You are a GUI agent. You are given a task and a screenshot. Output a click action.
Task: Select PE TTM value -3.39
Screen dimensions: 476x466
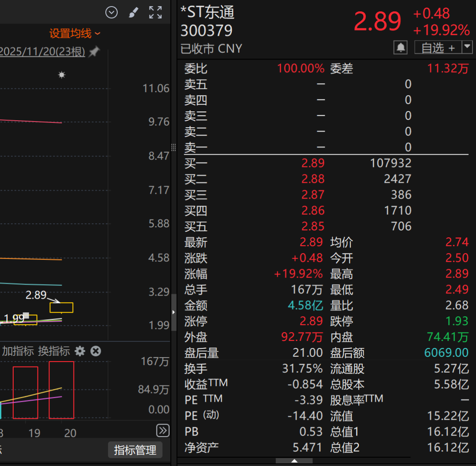[x=309, y=400]
